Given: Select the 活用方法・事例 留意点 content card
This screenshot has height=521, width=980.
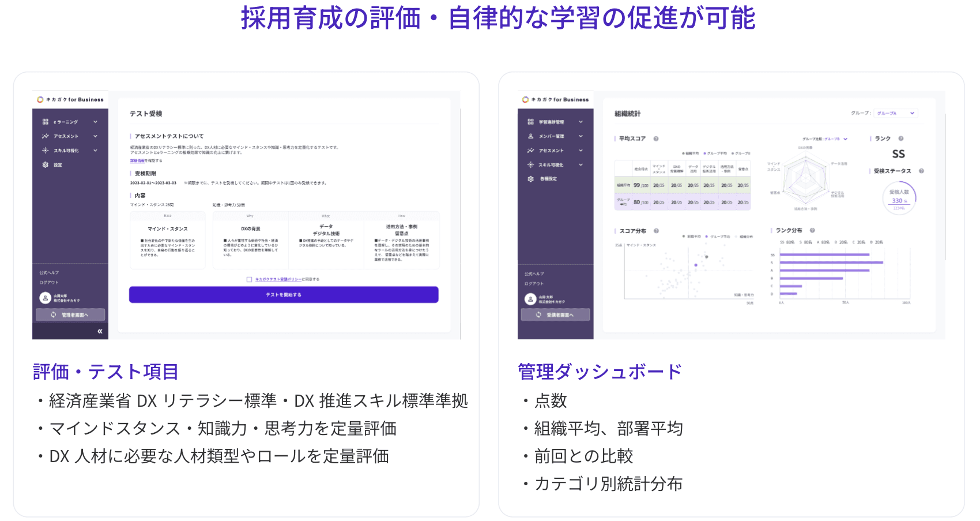Looking at the screenshot, I should click(402, 241).
